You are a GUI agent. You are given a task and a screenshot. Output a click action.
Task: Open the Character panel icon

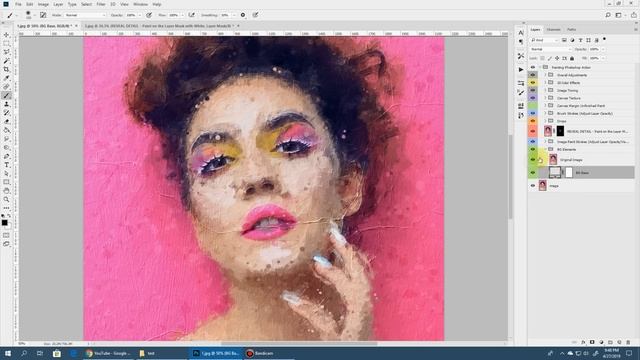click(x=521, y=32)
